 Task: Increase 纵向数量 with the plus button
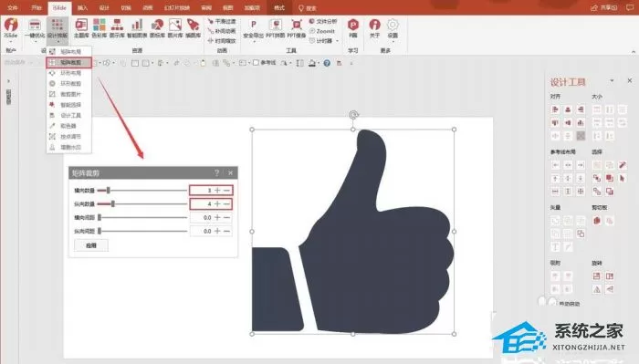click(217, 203)
